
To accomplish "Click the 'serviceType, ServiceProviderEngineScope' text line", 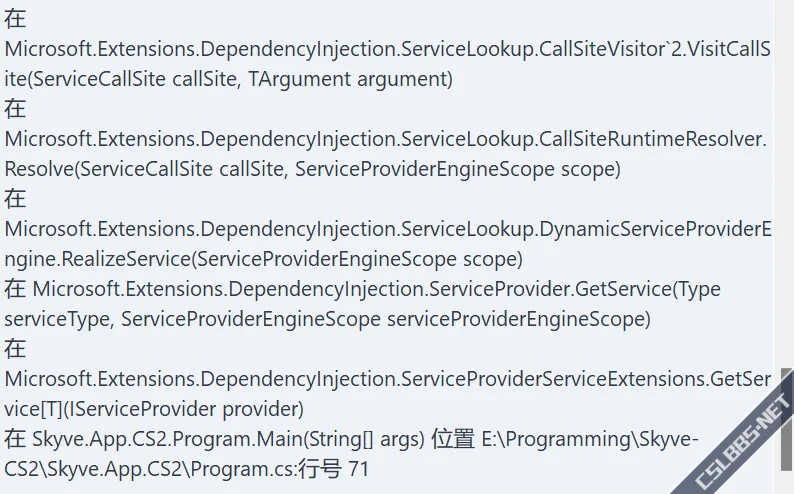I will pyautogui.click(x=327, y=319).
